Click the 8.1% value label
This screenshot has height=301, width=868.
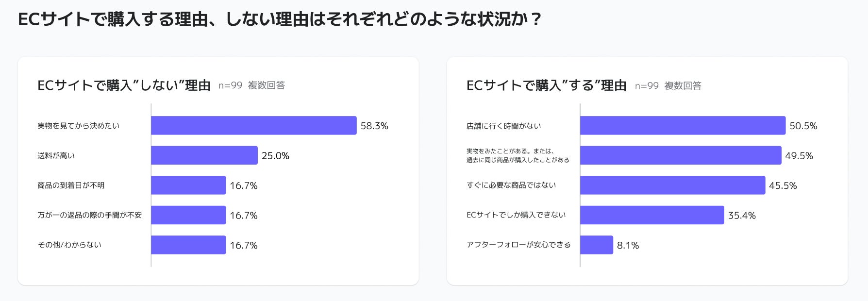pyautogui.click(x=628, y=245)
